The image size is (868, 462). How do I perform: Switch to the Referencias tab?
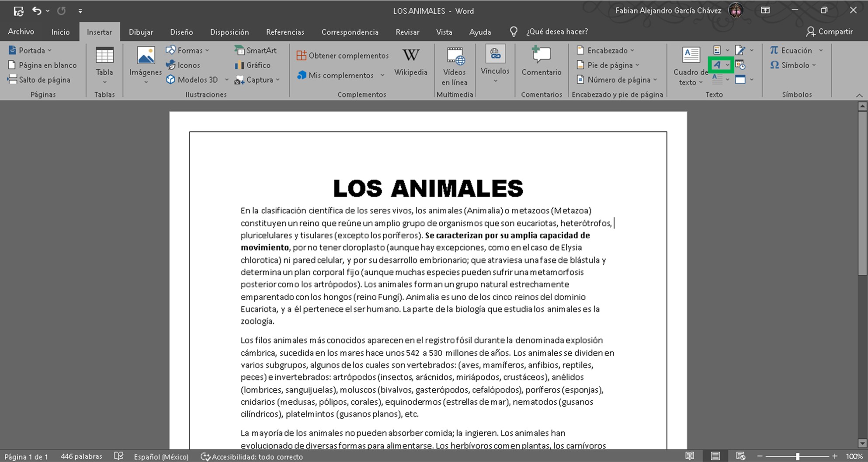click(x=285, y=32)
